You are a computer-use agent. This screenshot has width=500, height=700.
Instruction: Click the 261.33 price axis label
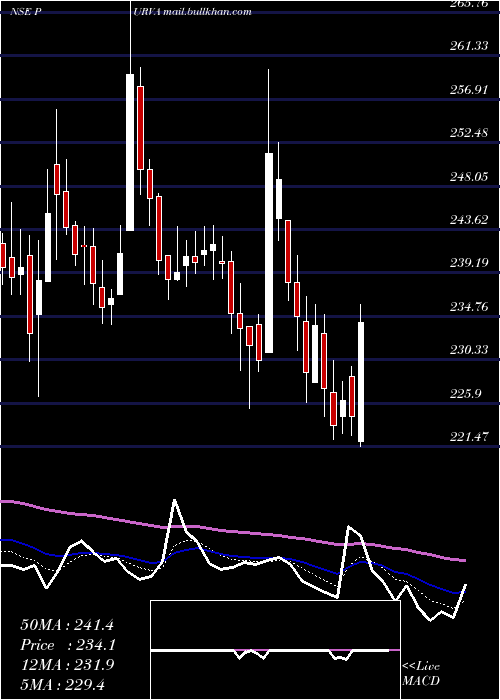click(468, 46)
